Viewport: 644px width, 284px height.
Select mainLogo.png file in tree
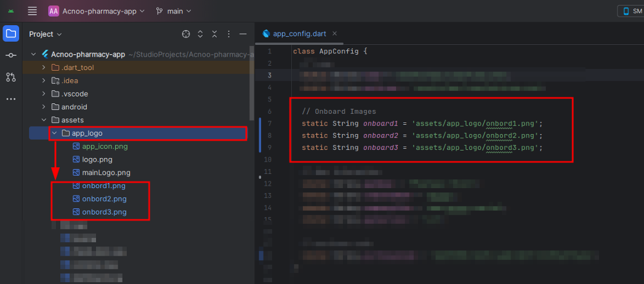click(106, 173)
